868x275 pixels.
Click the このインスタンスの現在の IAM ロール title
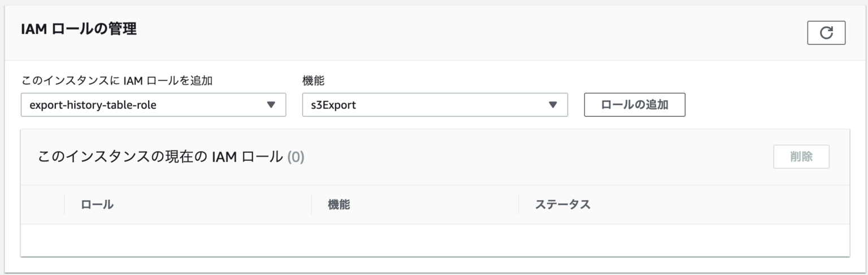tap(160, 157)
